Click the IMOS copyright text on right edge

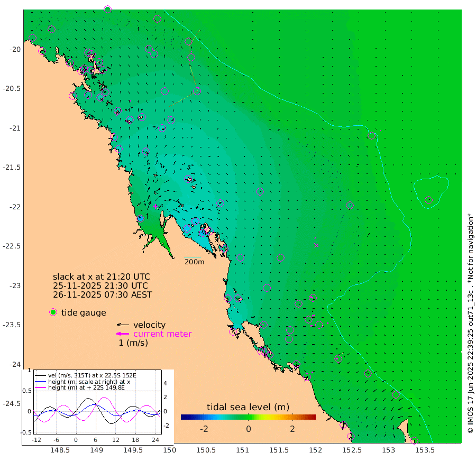click(x=470, y=323)
